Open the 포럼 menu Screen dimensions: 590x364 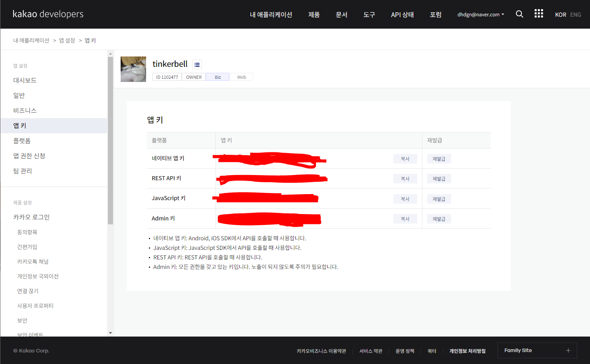(436, 14)
